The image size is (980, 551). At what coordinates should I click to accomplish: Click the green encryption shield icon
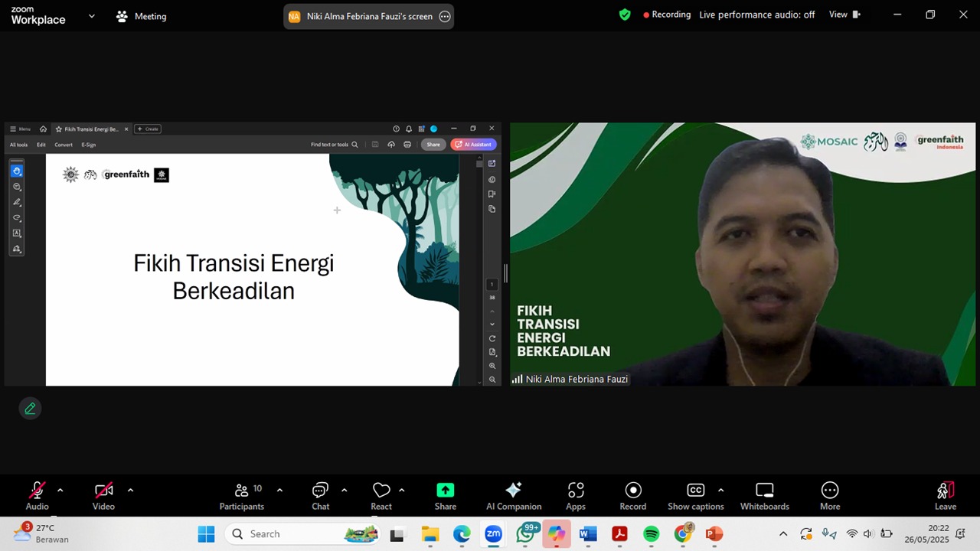point(625,15)
